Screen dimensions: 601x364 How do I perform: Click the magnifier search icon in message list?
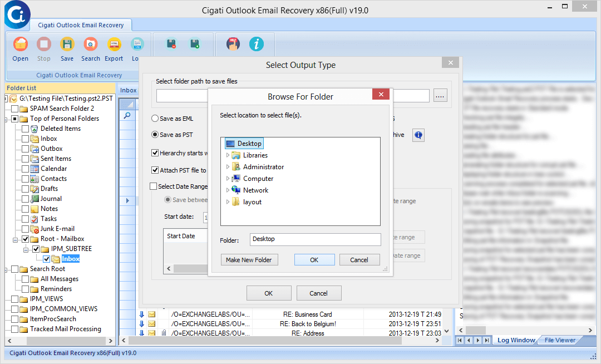click(x=127, y=115)
